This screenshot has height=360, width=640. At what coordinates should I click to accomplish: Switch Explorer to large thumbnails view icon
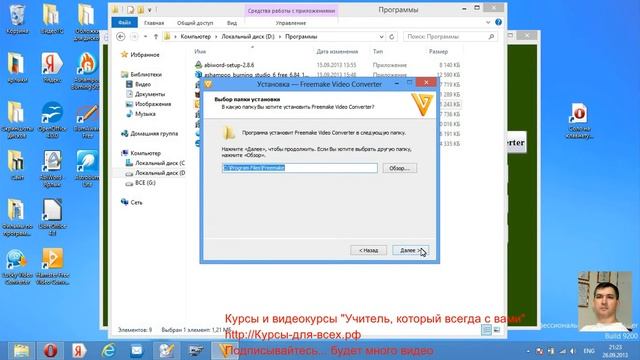497,329
